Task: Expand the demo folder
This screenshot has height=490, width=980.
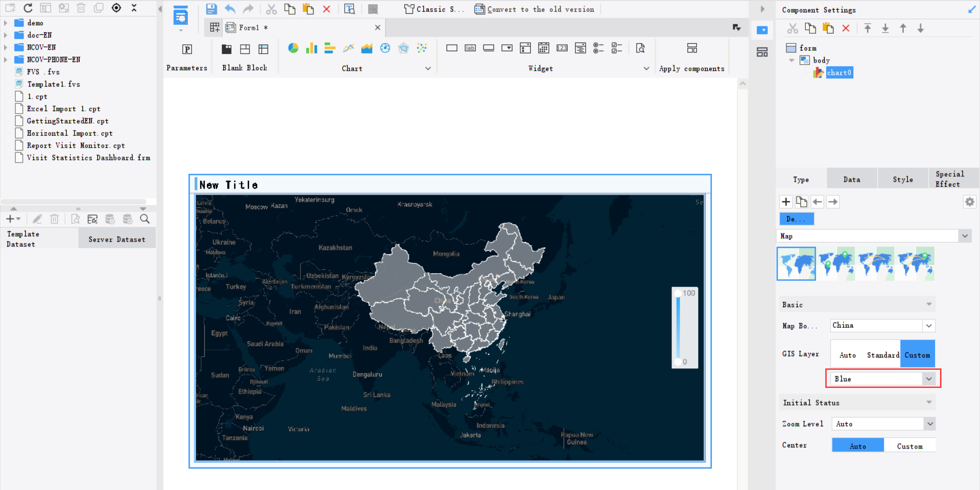Action: tap(5, 23)
